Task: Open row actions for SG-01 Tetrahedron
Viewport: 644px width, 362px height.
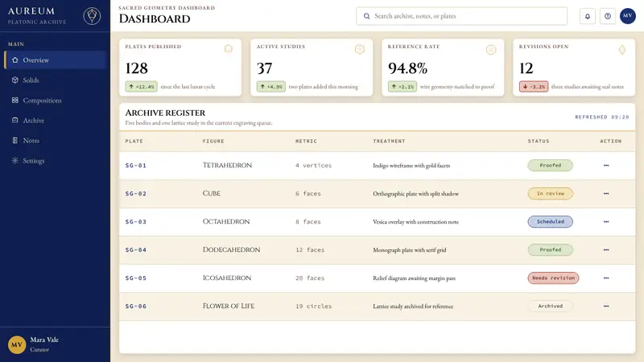Action: pyautogui.click(x=606, y=166)
